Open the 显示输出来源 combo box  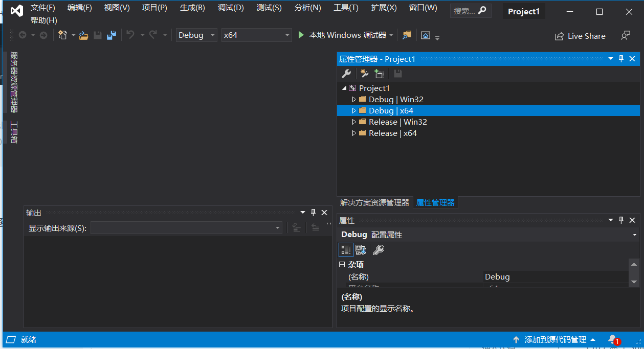(187, 228)
